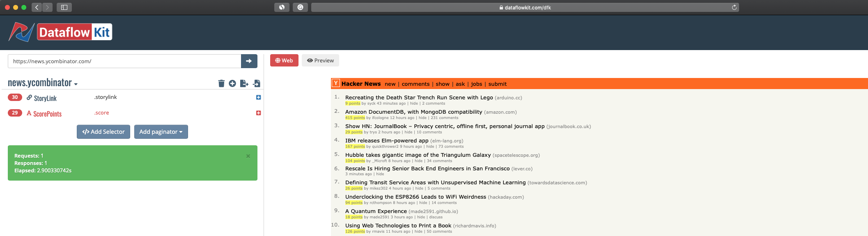Click the file export icon
The image size is (868, 236).
click(x=244, y=83)
